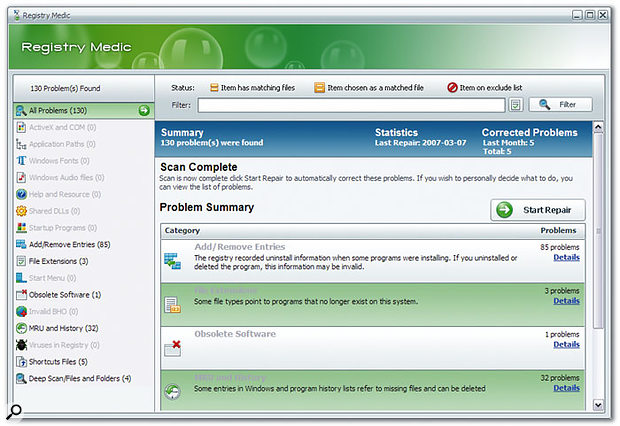Click the MRU and History summary row icon
The image size is (620, 426).
(x=173, y=392)
